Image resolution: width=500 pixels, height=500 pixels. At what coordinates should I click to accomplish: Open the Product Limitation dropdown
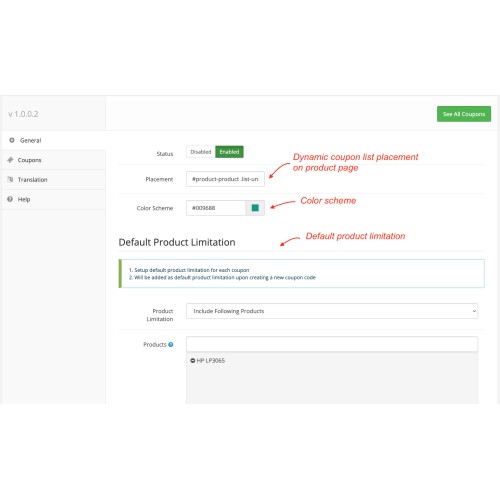click(x=332, y=311)
